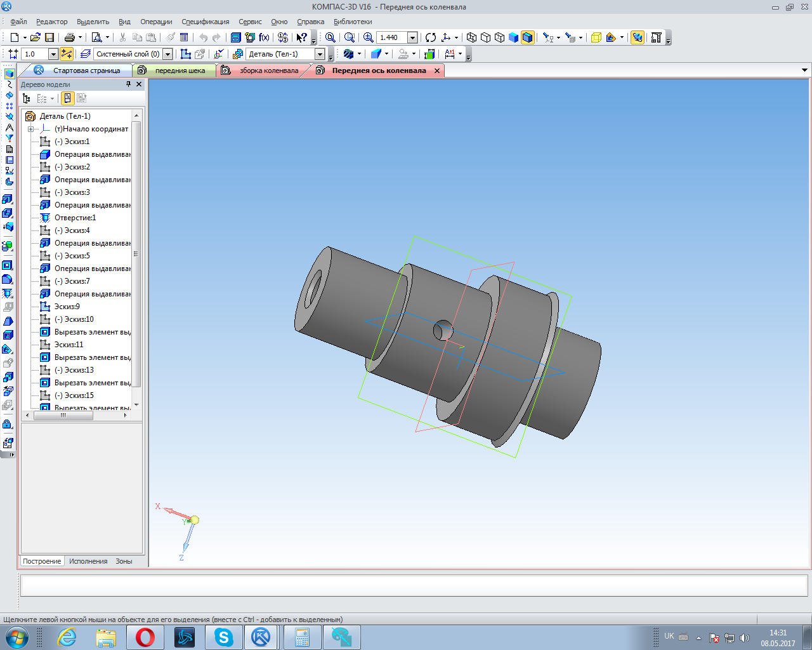Expand the Начало координат tree node
The image size is (812, 650).
(30, 129)
